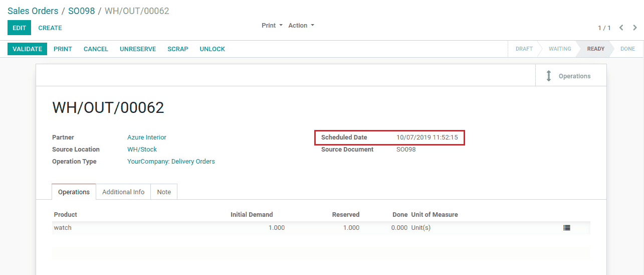
Task: Validate the delivery order
Action: pos(27,49)
